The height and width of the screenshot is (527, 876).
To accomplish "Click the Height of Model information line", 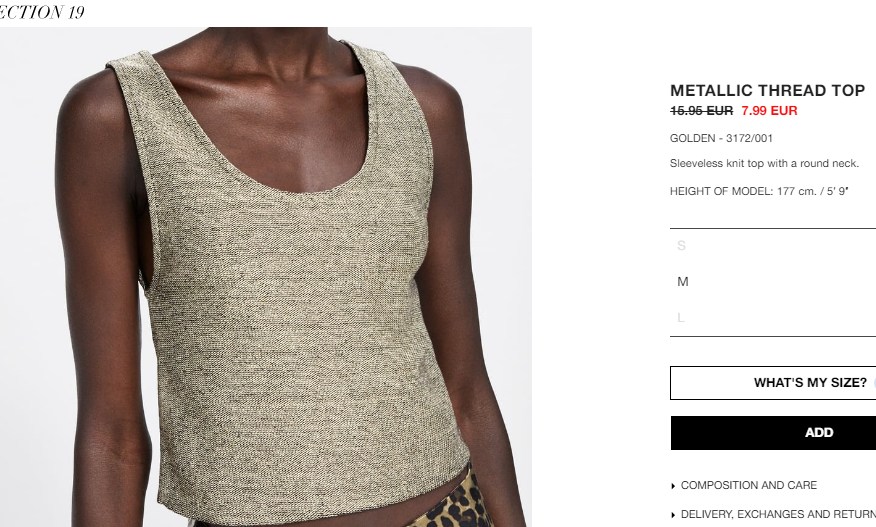I will click(x=759, y=191).
